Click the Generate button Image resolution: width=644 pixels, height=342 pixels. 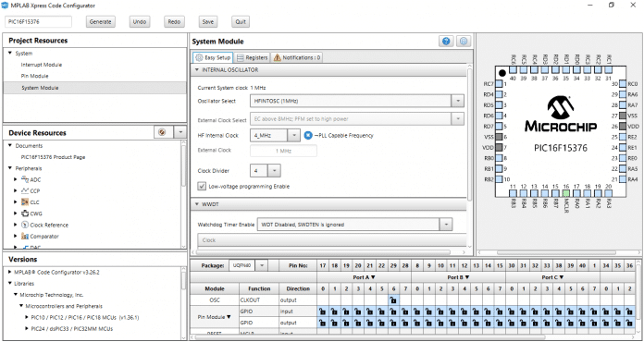[x=101, y=22]
